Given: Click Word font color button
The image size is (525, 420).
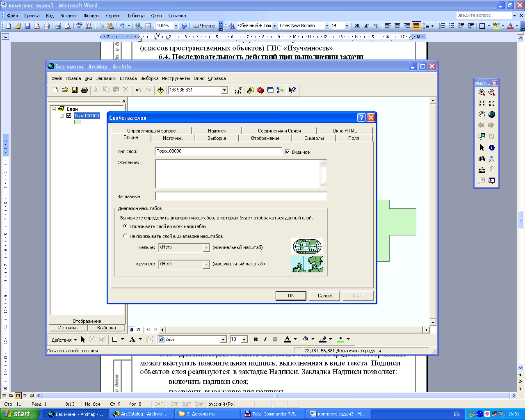Looking at the screenshot, I should pyautogui.click(x=510, y=25).
